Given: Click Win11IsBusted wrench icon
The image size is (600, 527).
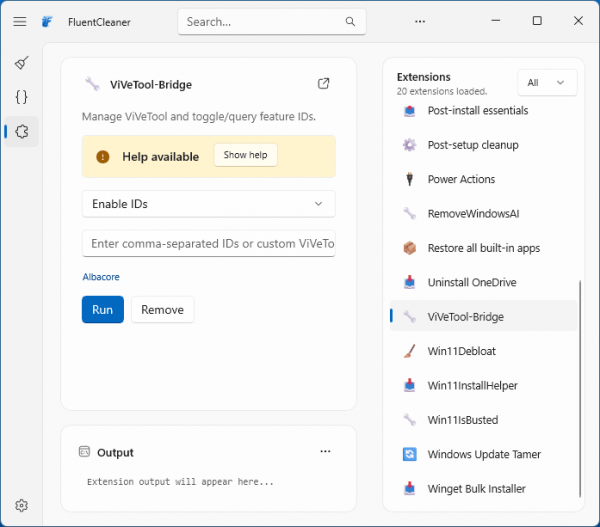Looking at the screenshot, I should (x=409, y=419).
